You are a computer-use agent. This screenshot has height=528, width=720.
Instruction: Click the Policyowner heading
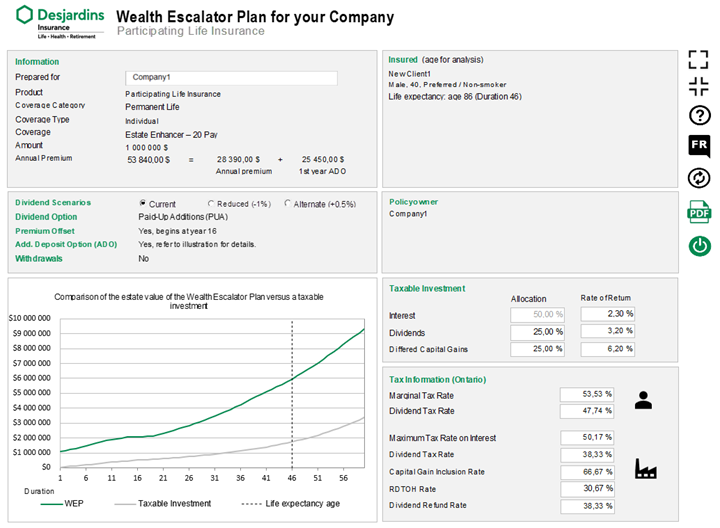(413, 202)
